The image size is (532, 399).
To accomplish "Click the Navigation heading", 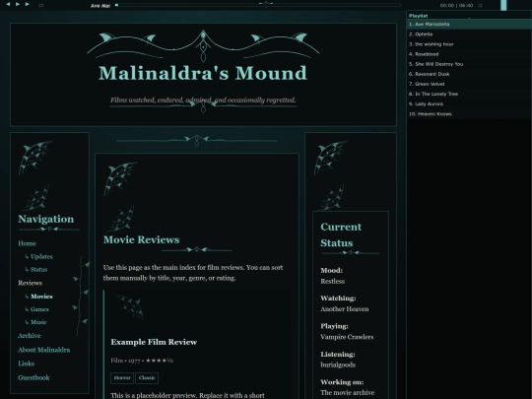I will (x=45, y=219).
